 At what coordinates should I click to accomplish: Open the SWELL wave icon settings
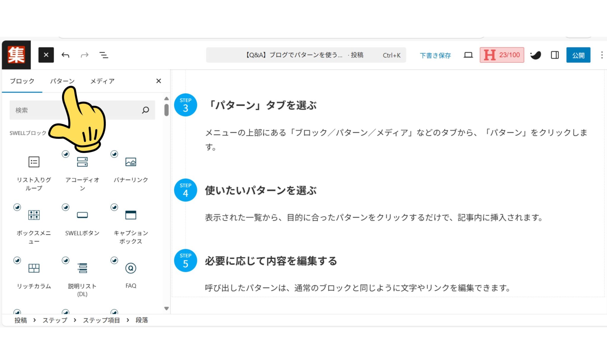[536, 55]
